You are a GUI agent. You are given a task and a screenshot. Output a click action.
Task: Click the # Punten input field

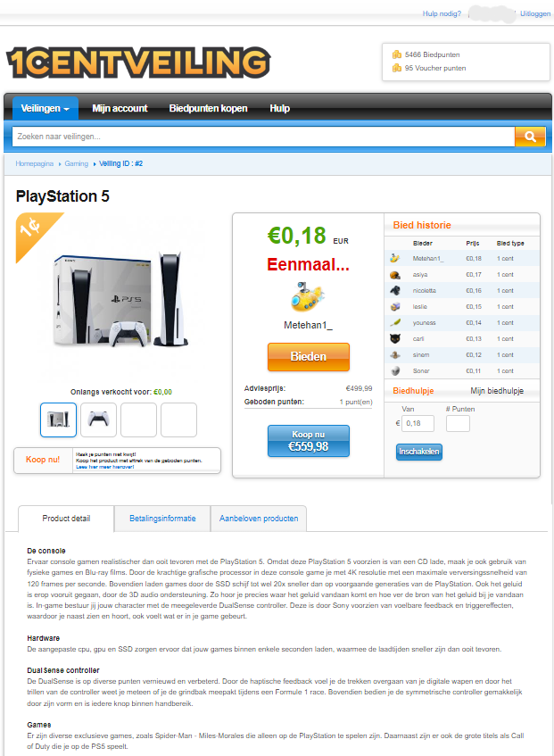pyautogui.click(x=458, y=423)
